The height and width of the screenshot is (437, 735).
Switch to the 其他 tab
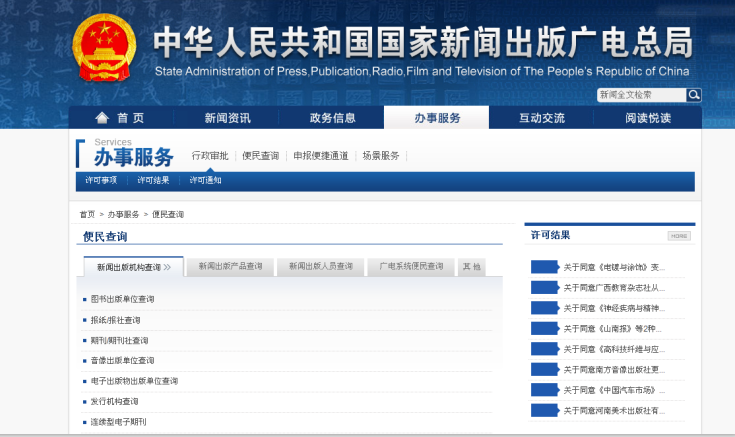point(472,266)
